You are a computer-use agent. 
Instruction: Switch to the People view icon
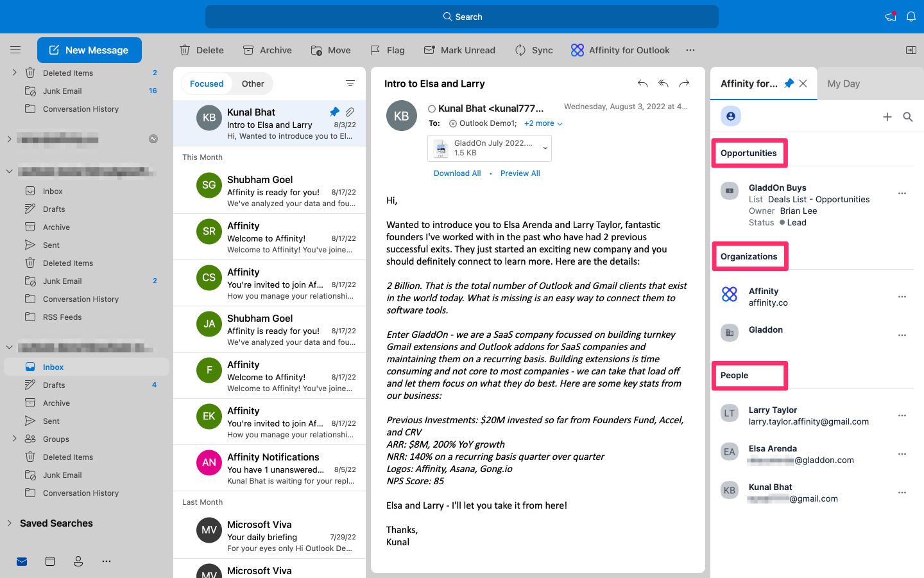coord(78,561)
